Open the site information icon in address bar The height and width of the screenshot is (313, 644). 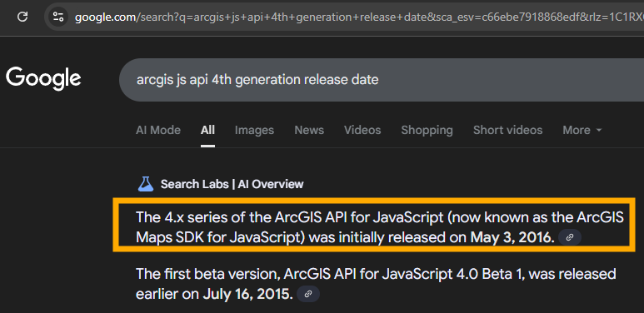(58, 17)
